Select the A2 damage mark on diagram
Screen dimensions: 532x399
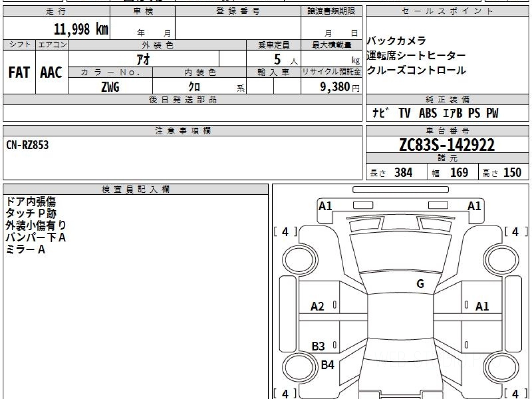click(317, 306)
